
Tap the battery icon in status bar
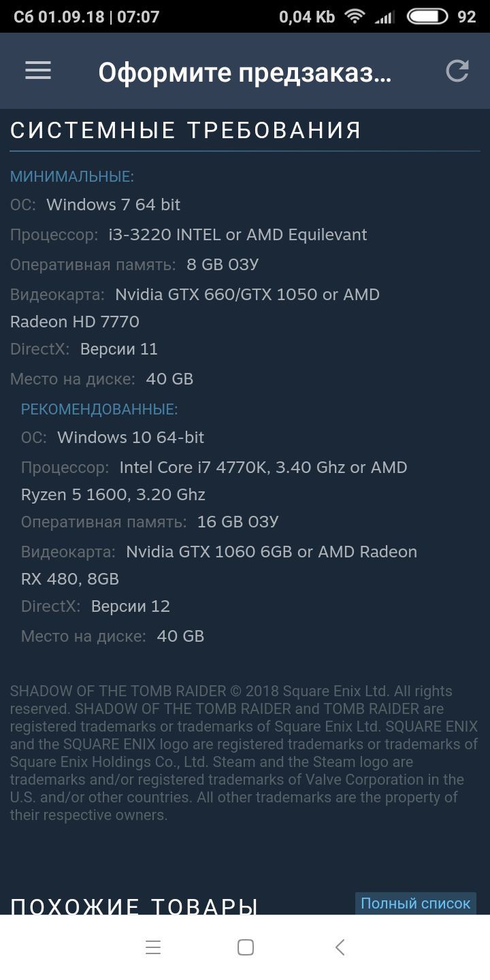(427, 16)
